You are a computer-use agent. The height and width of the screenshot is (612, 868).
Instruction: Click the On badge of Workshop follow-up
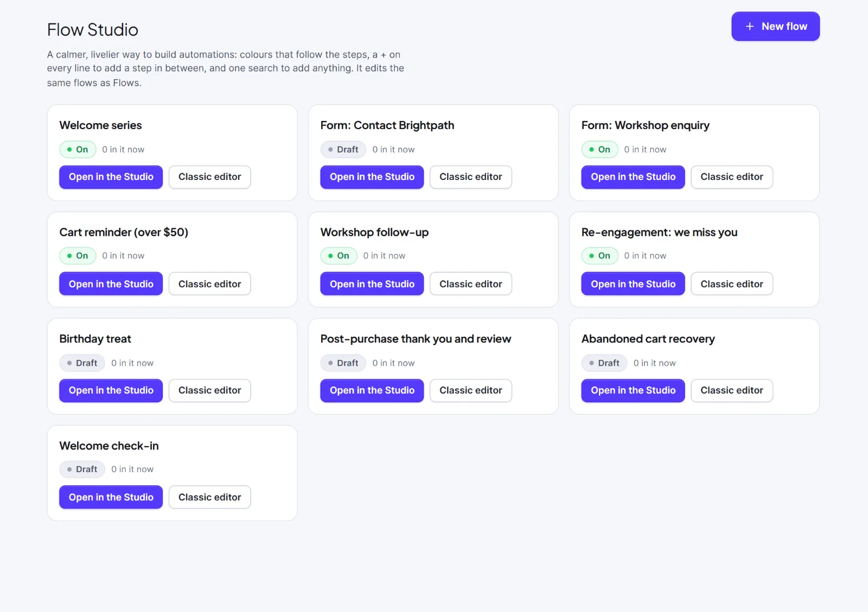click(339, 256)
